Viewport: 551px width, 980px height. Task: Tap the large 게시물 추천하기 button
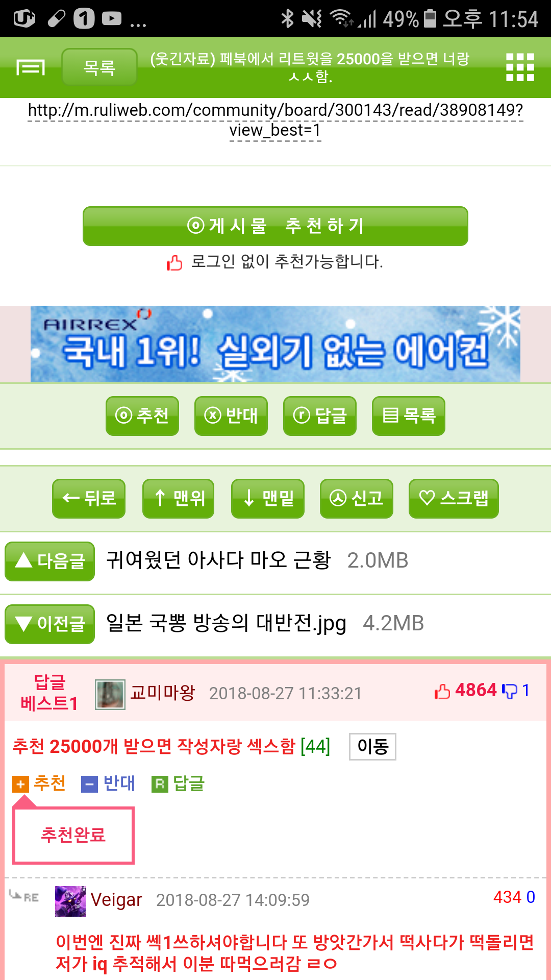(x=275, y=226)
